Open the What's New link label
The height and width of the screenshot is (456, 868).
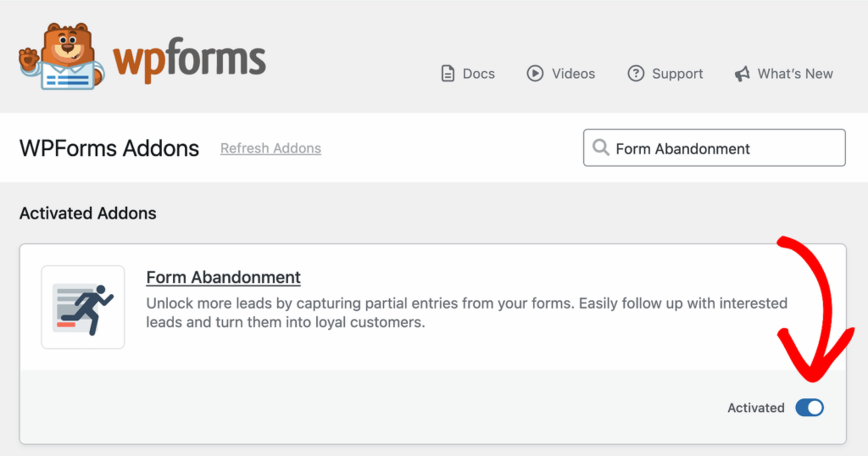pos(795,74)
